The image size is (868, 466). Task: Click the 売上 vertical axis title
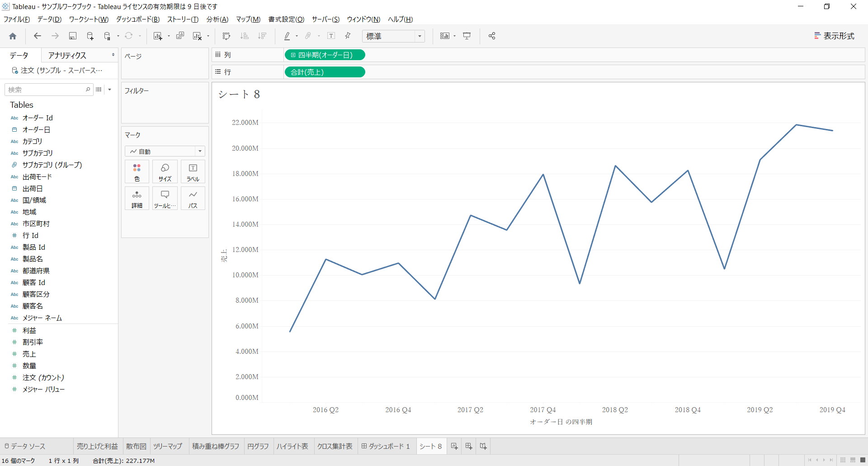click(x=224, y=256)
